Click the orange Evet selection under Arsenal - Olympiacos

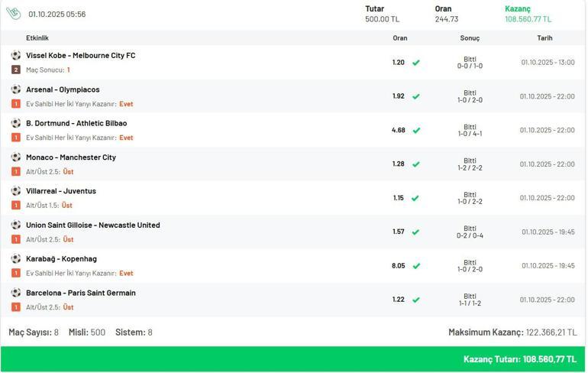pyautogui.click(x=126, y=104)
